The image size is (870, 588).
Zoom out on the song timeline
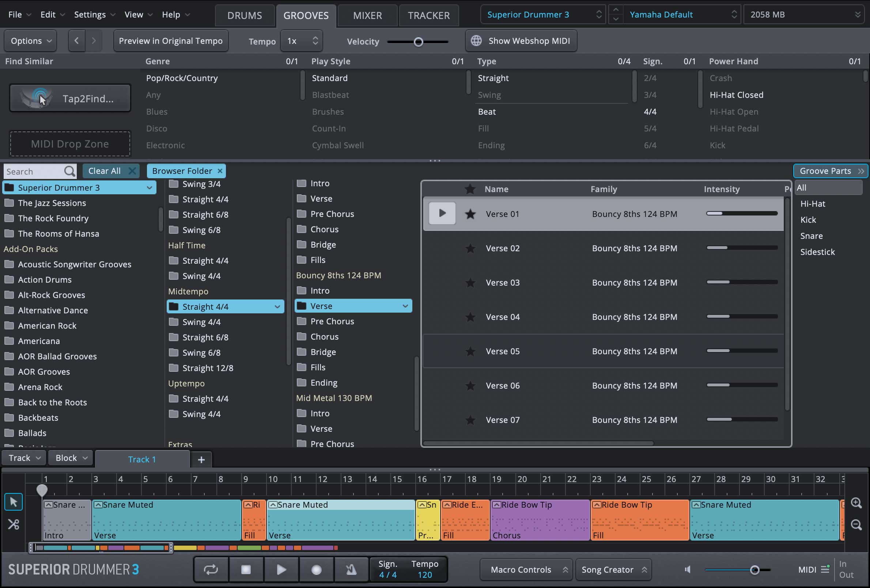point(856,524)
